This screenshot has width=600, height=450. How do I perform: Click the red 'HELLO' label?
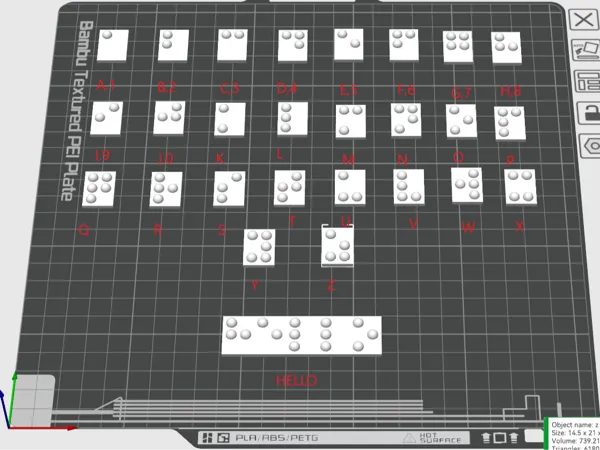(296, 381)
